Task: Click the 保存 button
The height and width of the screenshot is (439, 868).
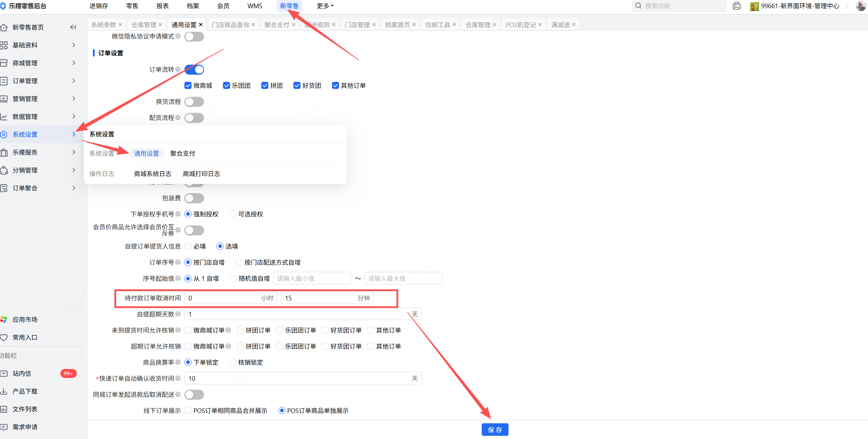Action: tap(495, 430)
